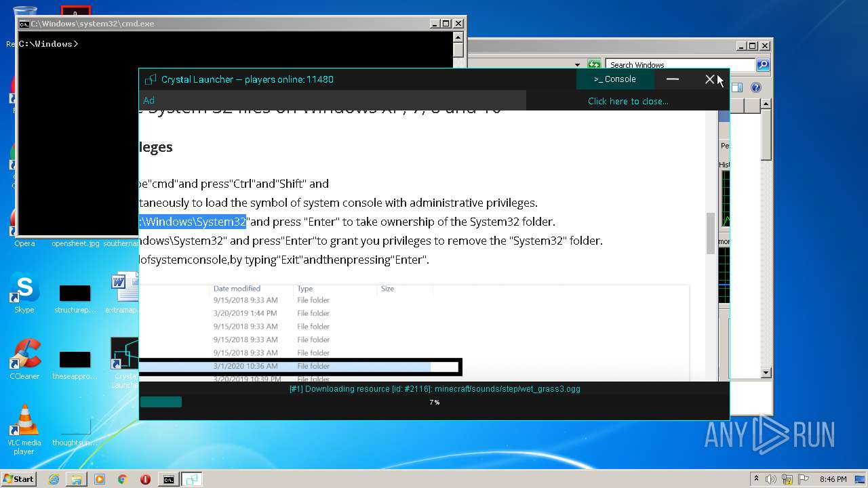
Task: Select the thoughtsun... desktop file
Action: 75,431
